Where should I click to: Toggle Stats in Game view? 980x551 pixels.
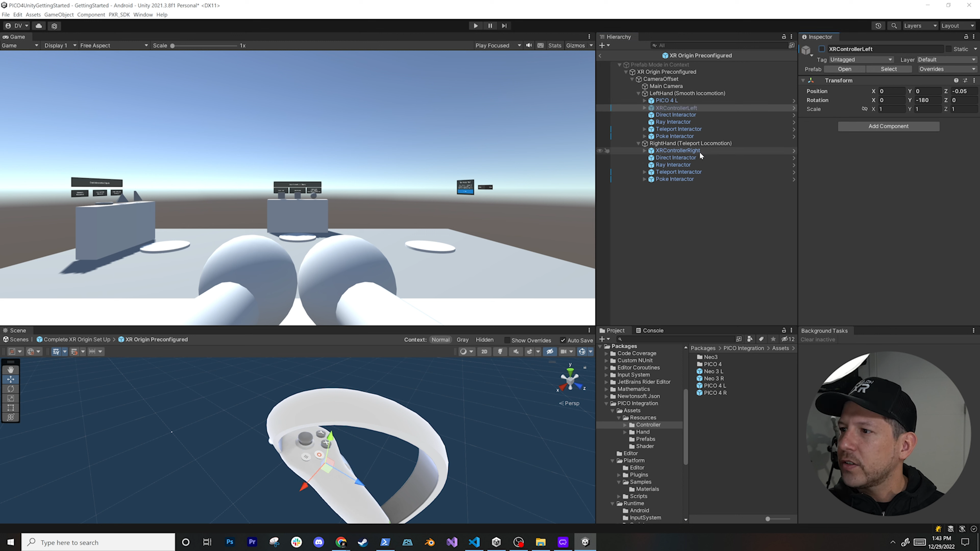555,45
